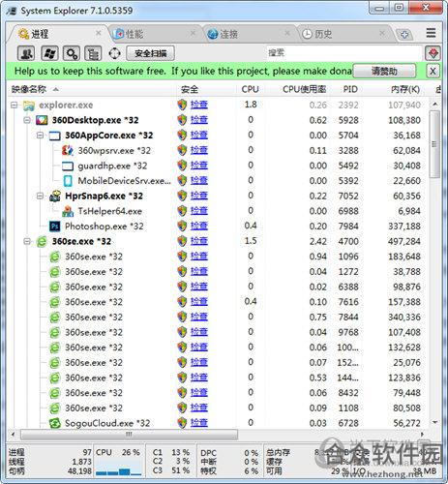Click the horizontal scrollbar thumb
This screenshot has width=448, height=484.
(x=129, y=435)
